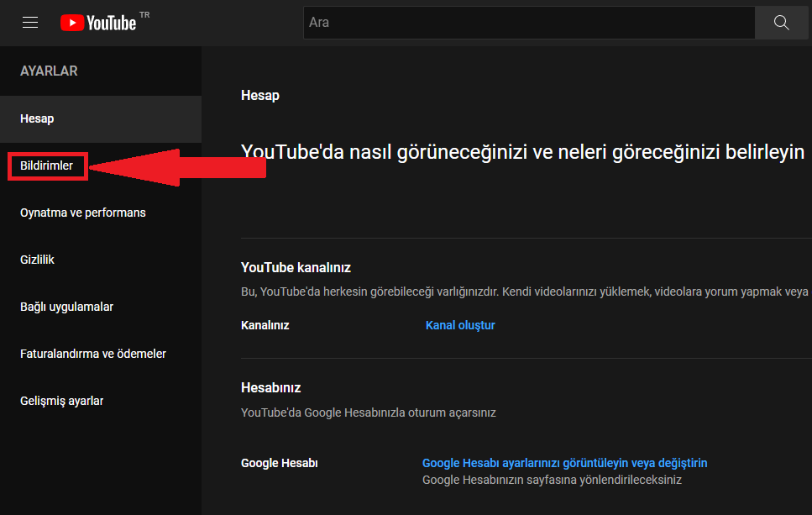812x515 pixels.
Task: Click the AYARLAR sidebar heading
Action: [49, 71]
